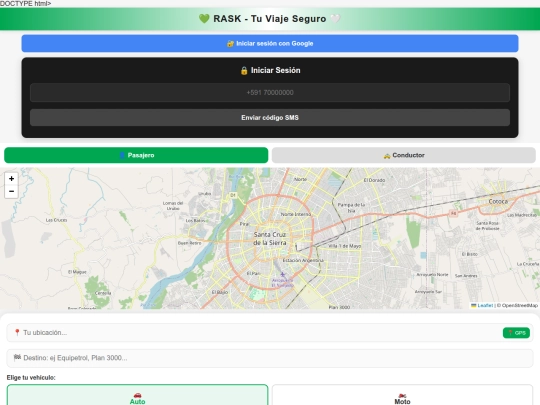The height and width of the screenshot is (405, 540).
Task: Click the white heart in the header
Action: click(x=335, y=19)
